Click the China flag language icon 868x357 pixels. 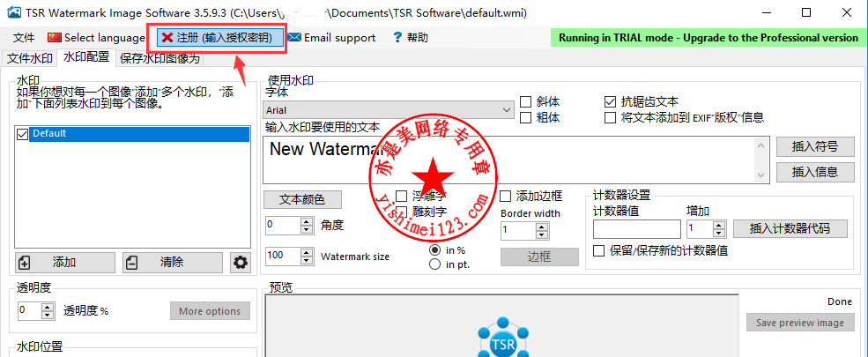pos(55,38)
